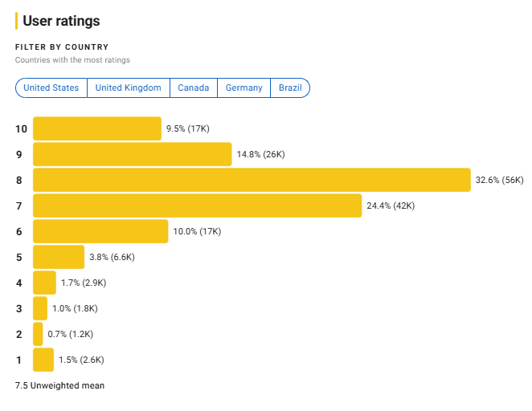Click the rating 1 bar
This screenshot has width=532, height=411.
(x=43, y=360)
